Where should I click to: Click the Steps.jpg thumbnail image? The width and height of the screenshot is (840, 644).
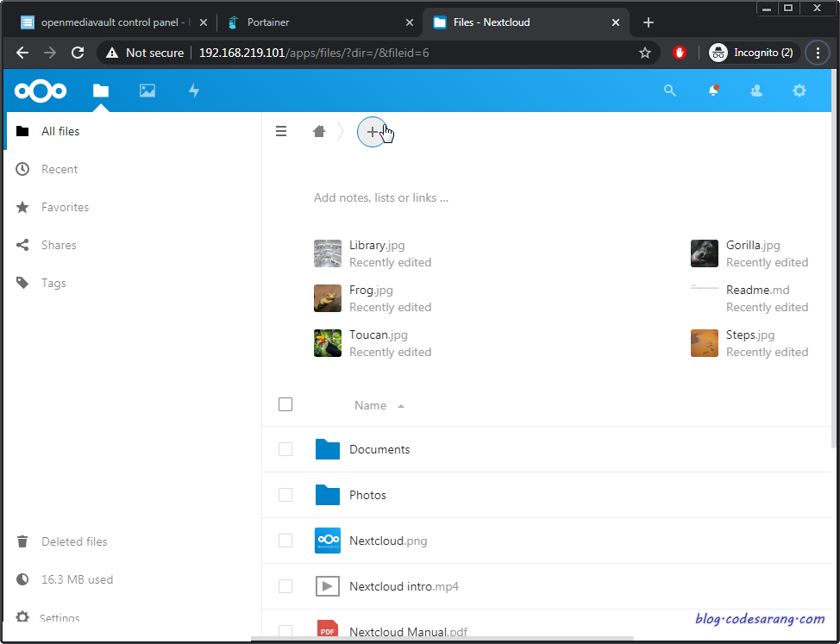pyautogui.click(x=705, y=343)
